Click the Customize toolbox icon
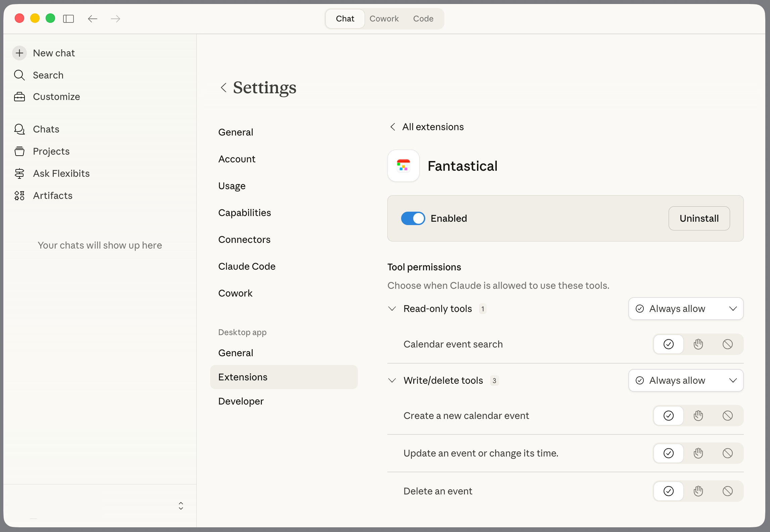This screenshot has height=532, width=770. click(19, 97)
